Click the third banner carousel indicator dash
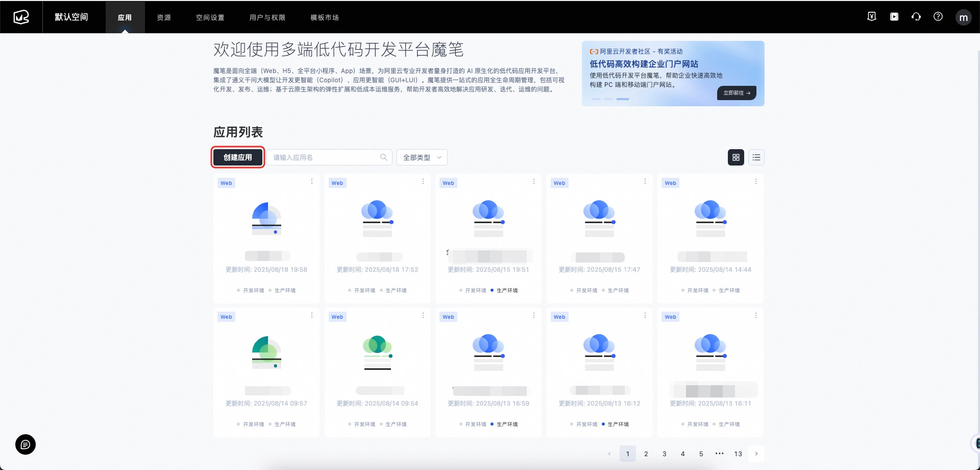This screenshot has height=470, width=980. coord(623,99)
